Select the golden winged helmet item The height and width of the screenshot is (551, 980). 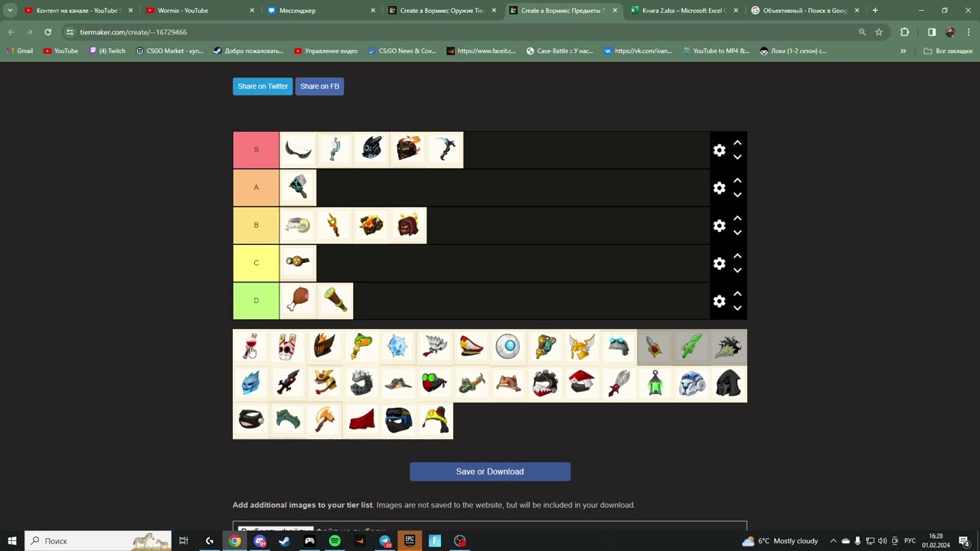(x=582, y=347)
